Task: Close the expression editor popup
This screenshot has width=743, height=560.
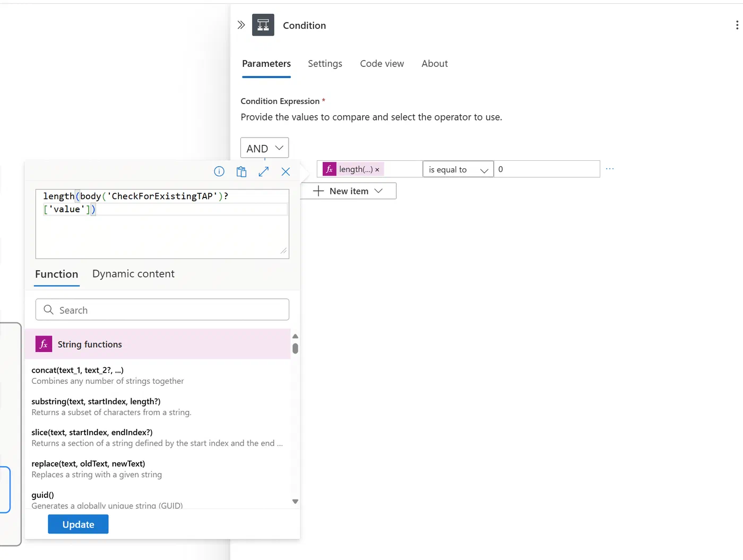Action: [286, 171]
